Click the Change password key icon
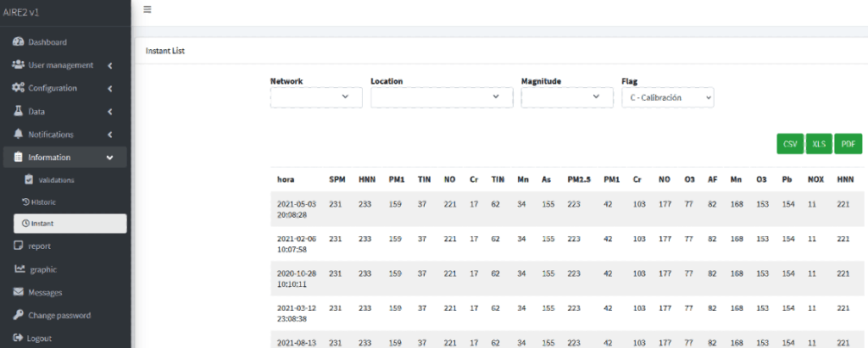Image resolution: width=868 pixels, height=348 pixels. [19, 315]
